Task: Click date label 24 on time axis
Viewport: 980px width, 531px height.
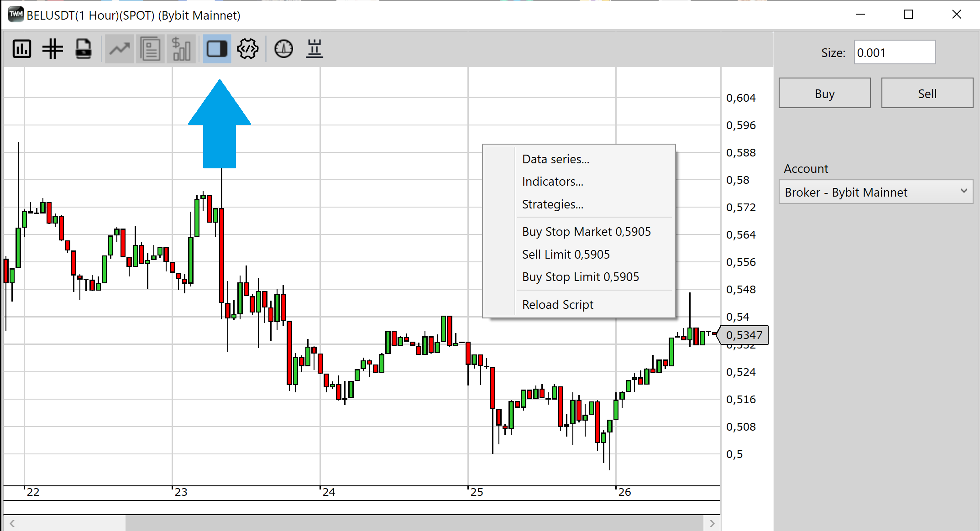Action: (329, 492)
